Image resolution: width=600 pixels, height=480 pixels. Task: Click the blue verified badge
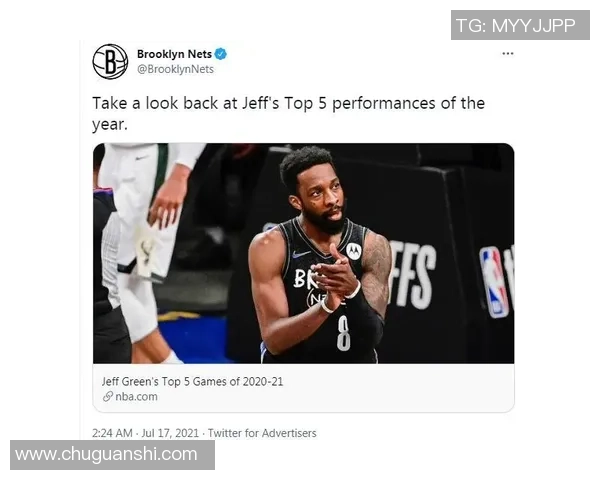(221, 54)
